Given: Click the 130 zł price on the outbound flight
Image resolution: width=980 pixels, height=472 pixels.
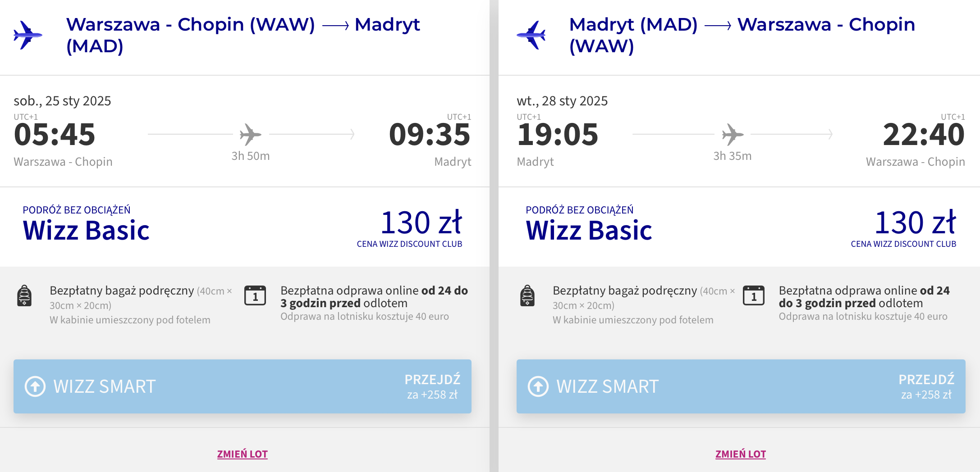Looking at the screenshot, I should 421,222.
